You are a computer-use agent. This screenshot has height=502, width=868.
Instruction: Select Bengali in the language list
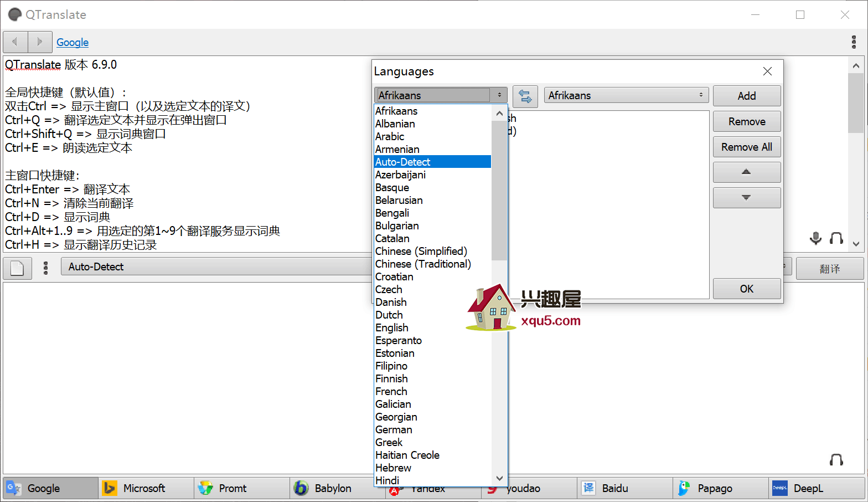tap(433, 213)
